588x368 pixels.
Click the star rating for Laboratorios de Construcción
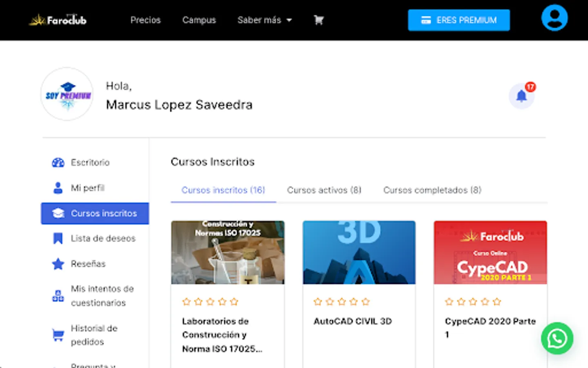(x=210, y=302)
